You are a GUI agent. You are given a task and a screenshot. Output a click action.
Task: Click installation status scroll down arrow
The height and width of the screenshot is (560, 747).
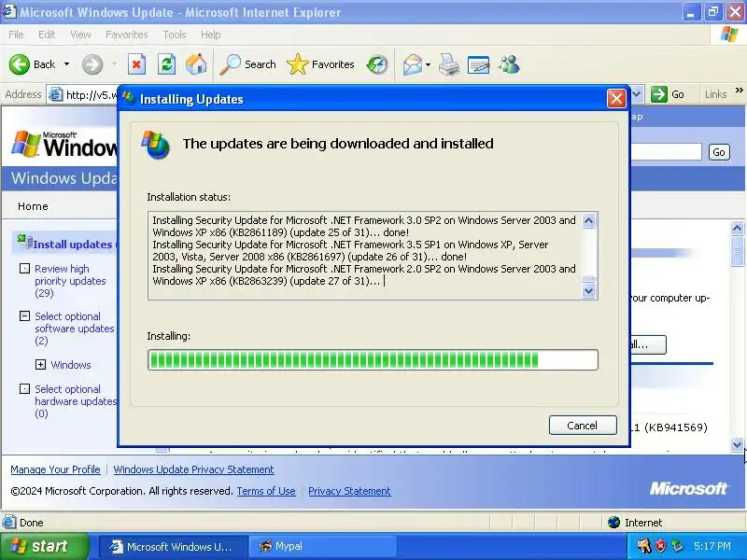tap(589, 290)
